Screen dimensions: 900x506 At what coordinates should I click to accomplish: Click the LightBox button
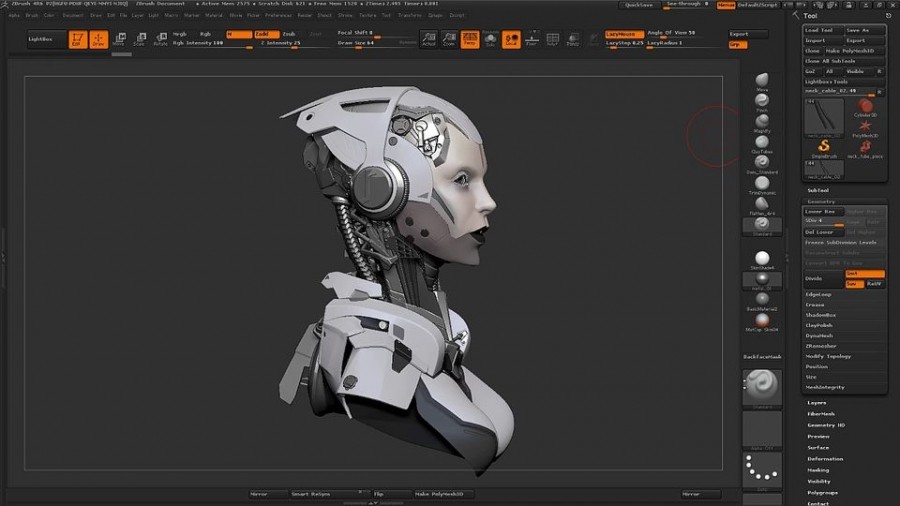[43, 39]
